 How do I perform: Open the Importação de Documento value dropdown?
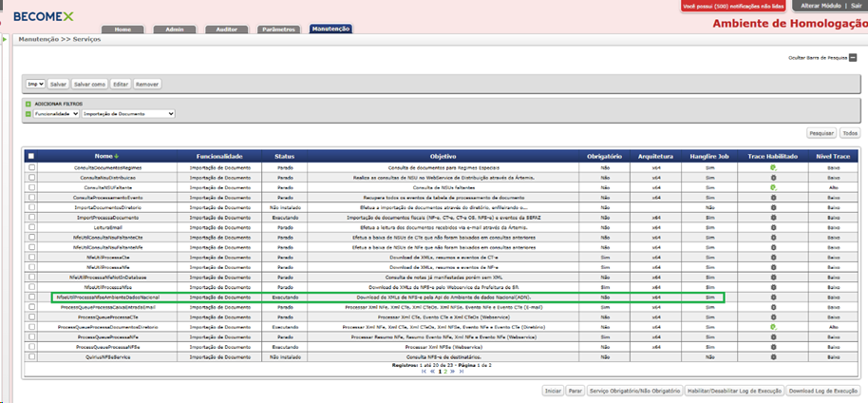coord(128,114)
